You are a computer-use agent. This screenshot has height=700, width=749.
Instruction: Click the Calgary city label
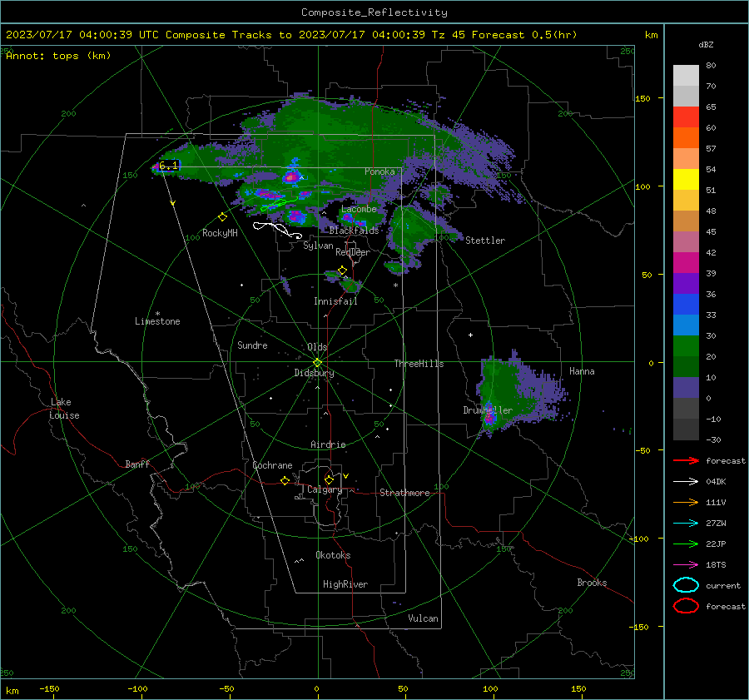coord(325,489)
